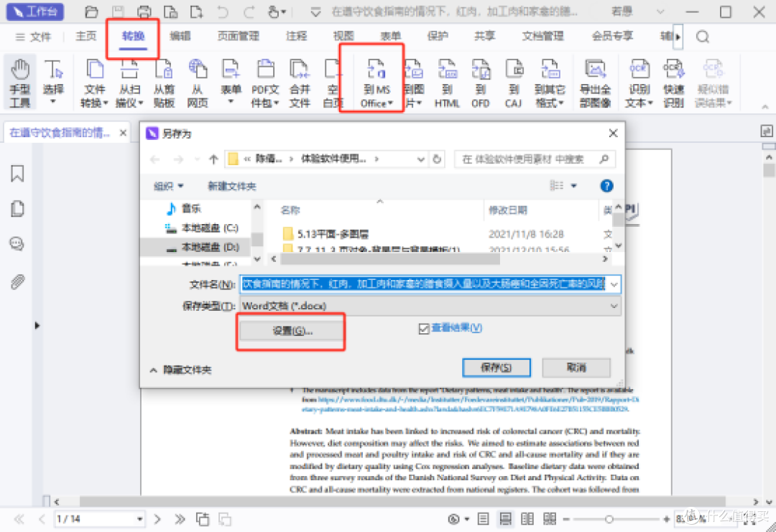This screenshot has height=532, width=776.
Task: Click the Help icon in Save As dialog
Action: [606, 186]
